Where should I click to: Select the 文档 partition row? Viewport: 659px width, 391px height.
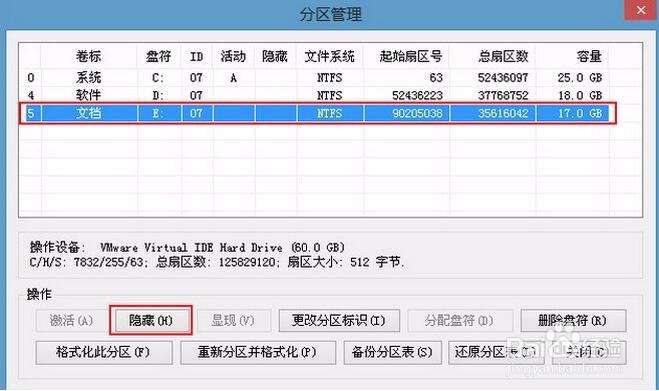pyautogui.click(x=317, y=113)
